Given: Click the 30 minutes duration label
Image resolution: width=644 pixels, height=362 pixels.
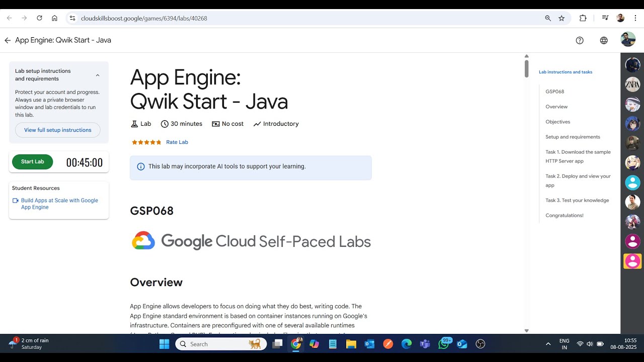Looking at the screenshot, I should coord(182,124).
